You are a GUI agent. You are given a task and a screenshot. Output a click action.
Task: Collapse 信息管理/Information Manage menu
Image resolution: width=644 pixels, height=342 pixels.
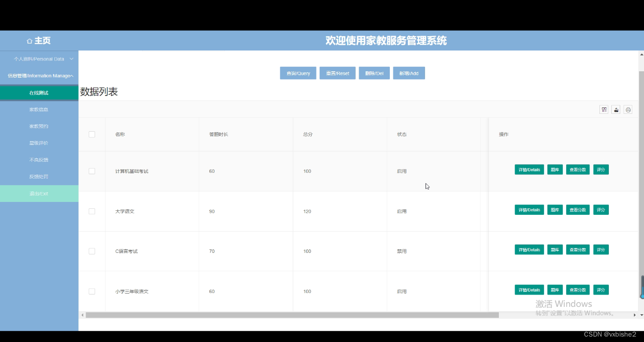pos(39,76)
